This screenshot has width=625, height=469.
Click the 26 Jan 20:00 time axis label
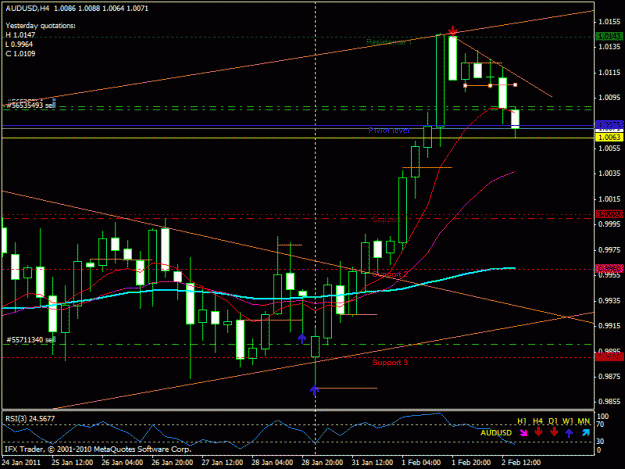pos(172,463)
